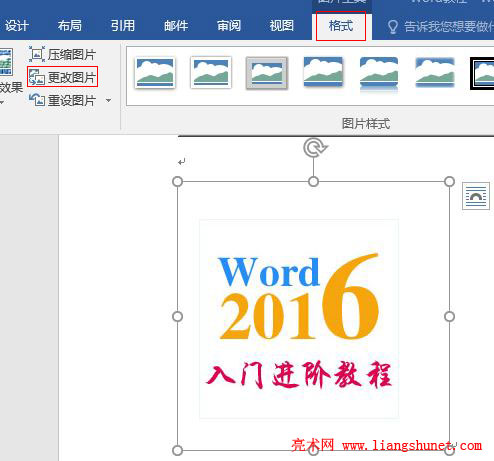Click the middle-right resize handle
Viewport: 494px width, 461px height.
click(x=449, y=316)
